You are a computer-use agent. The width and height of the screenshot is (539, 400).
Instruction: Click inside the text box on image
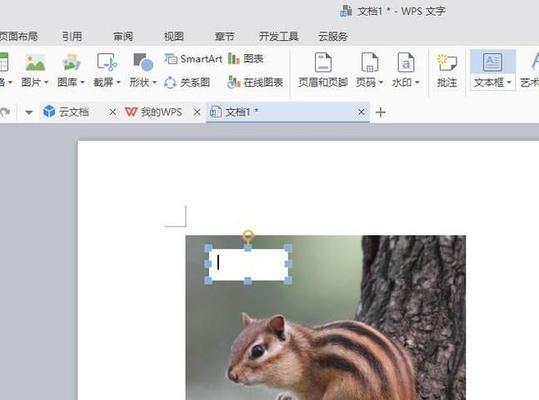(248, 264)
